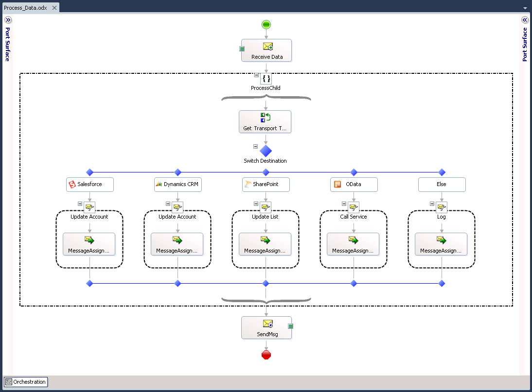The image size is (532, 392).
Task: Click the Switch Destination decision diamond
Action: [266, 151]
